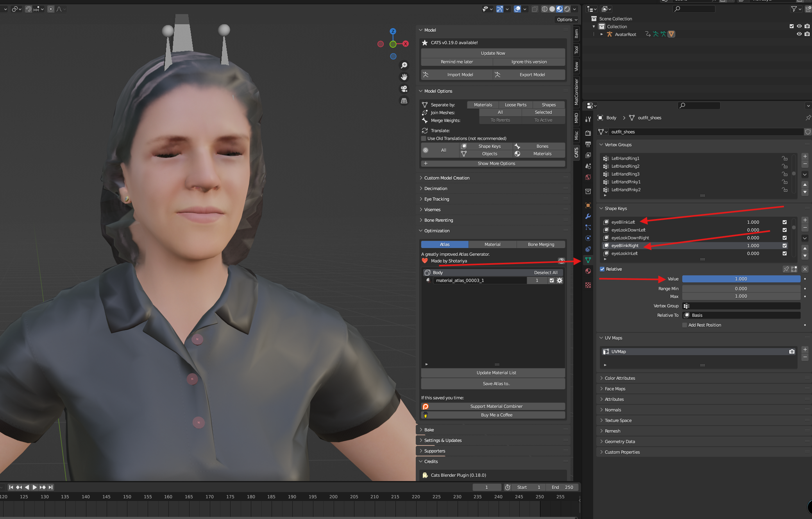Screen dimensions: 812x519
Task: Switch to wireframe viewport shading
Action: pyautogui.click(x=544, y=9)
